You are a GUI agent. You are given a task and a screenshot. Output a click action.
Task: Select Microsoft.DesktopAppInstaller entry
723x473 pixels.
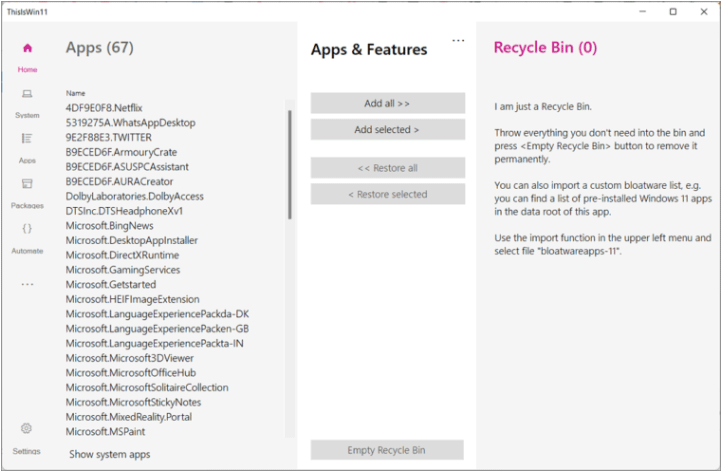[x=132, y=241]
